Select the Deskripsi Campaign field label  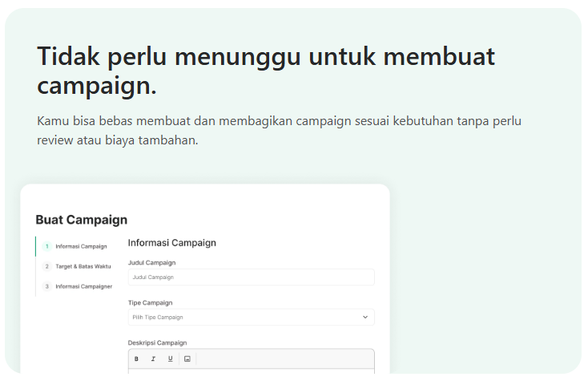click(x=158, y=342)
